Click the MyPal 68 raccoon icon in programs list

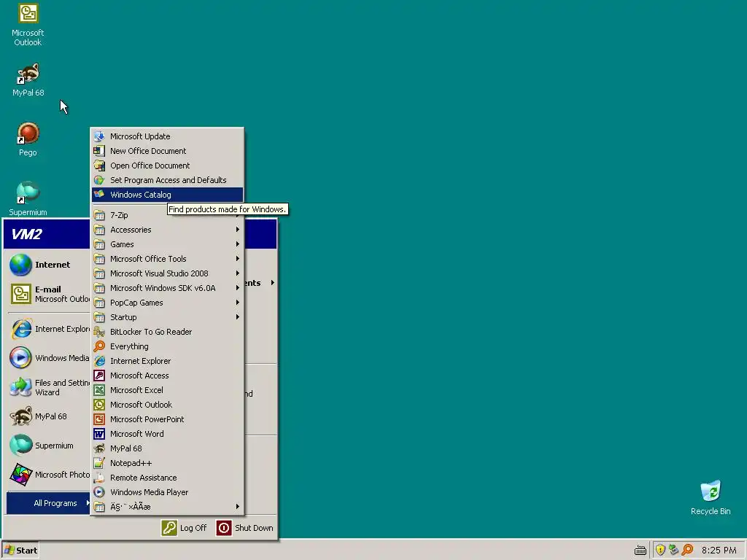pyautogui.click(x=99, y=448)
